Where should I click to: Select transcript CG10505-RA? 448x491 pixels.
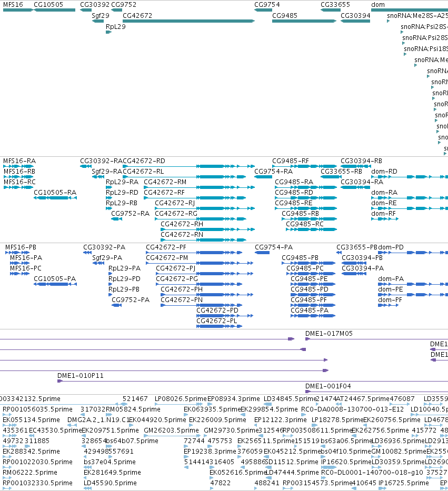(x=55, y=193)
